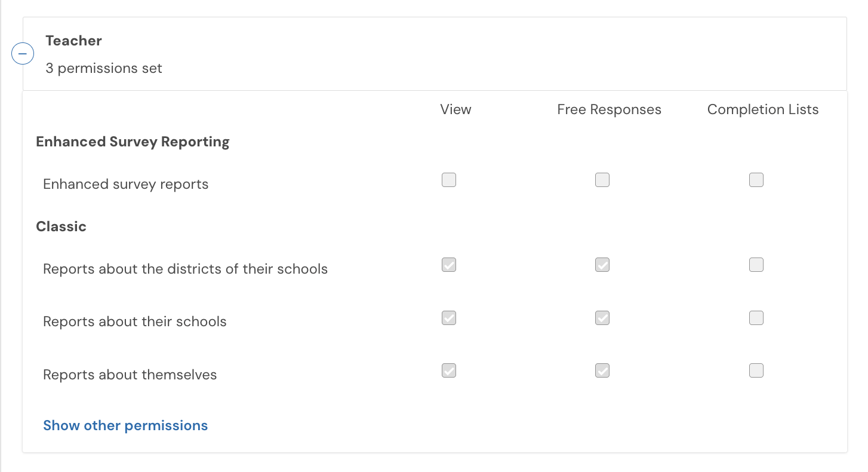The image size is (868, 472).
Task: Toggle View for districts of their schools
Action: point(449,265)
